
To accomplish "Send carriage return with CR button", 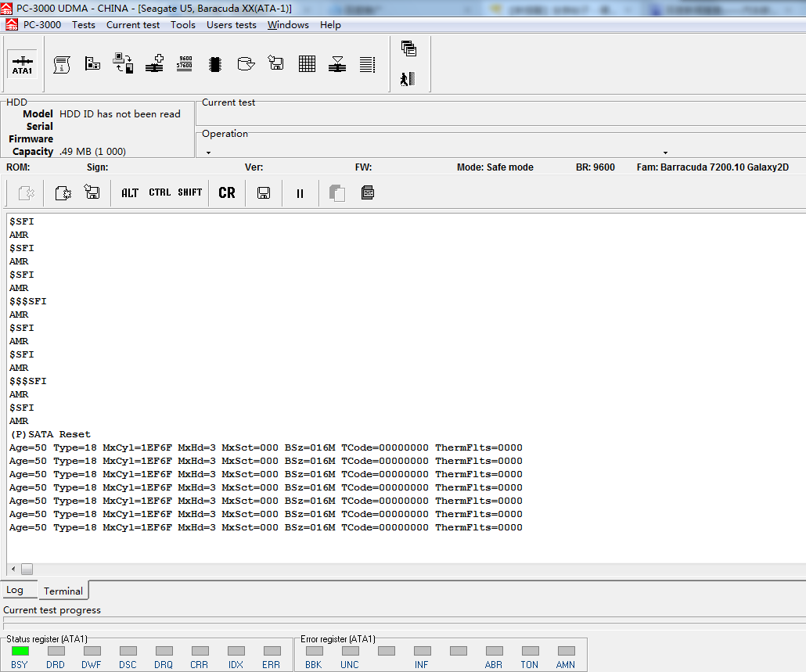I will 227,192.
